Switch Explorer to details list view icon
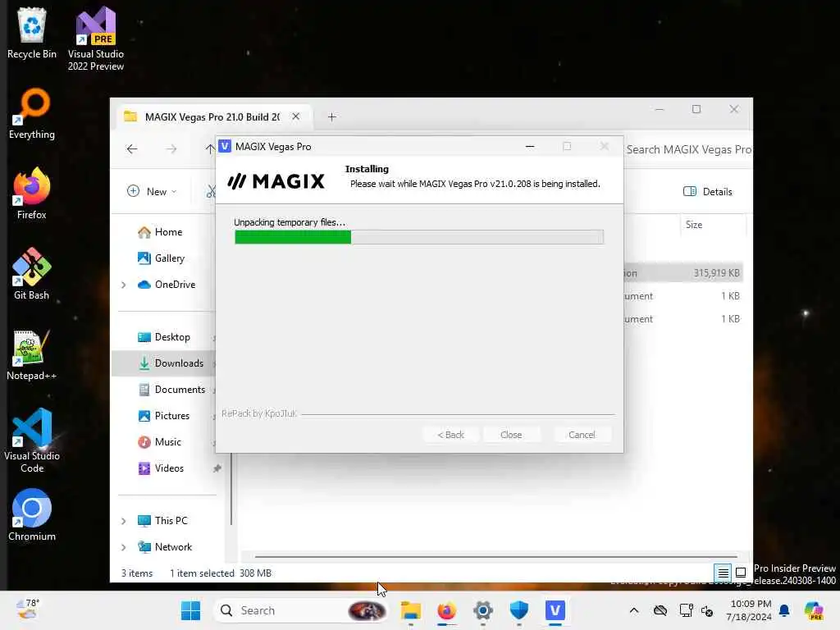 [723, 573]
